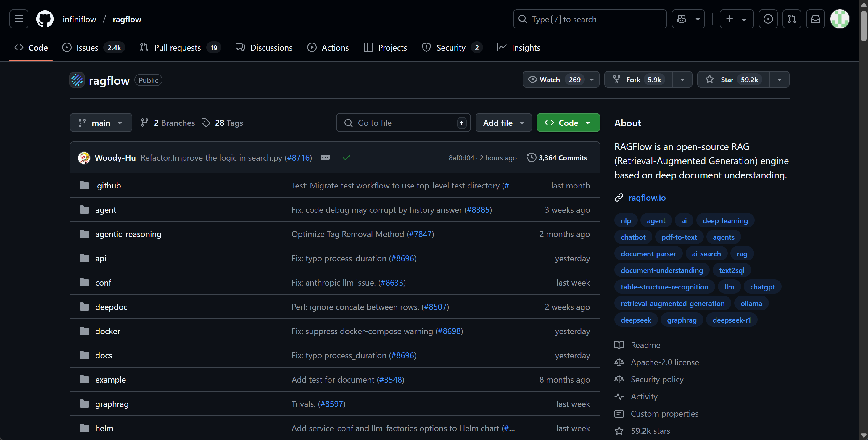Expand the Star lists dropdown arrow

pos(780,80)
